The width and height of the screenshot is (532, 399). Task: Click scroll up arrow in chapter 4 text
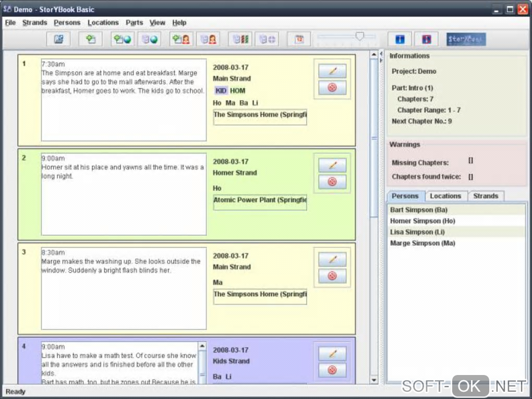(202, 346)
